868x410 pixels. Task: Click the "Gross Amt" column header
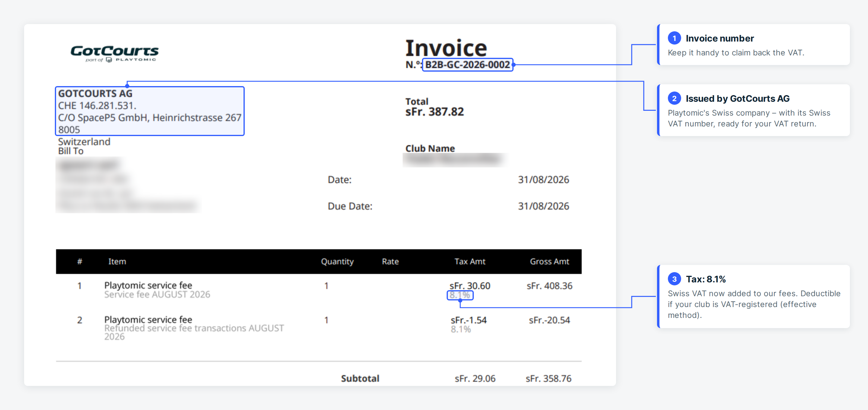pos(549,262)
